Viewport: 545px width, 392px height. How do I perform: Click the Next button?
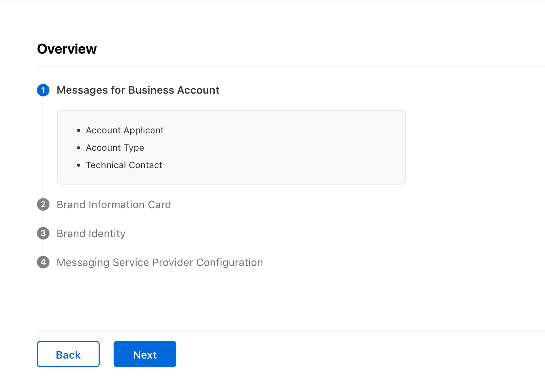tap(145, 354)
